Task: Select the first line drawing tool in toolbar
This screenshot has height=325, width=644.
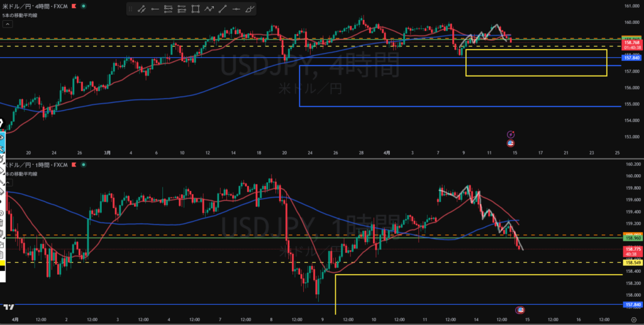Action: point(142,9)
